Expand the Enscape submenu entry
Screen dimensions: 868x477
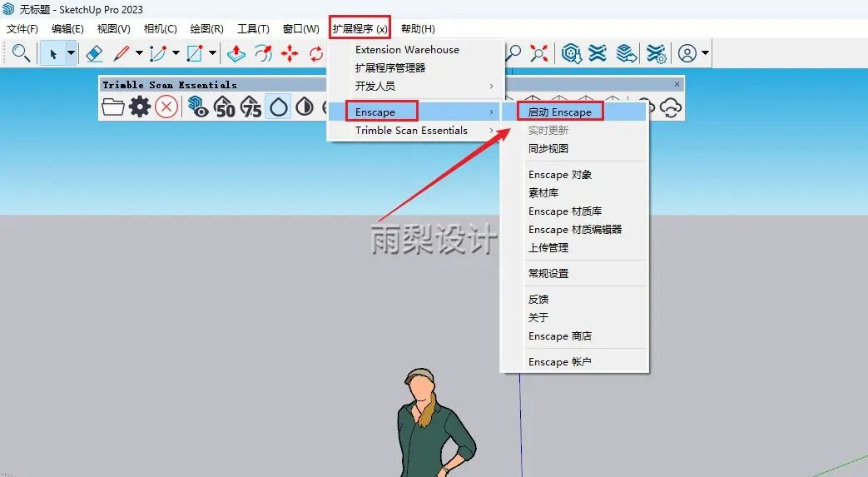tap(416, 112)
